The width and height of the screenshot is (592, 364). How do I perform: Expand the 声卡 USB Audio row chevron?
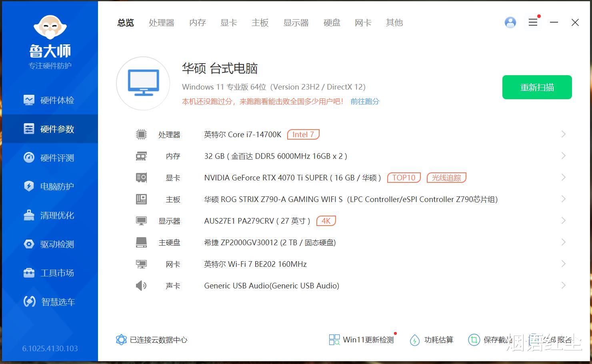click(x=563, y=286)
